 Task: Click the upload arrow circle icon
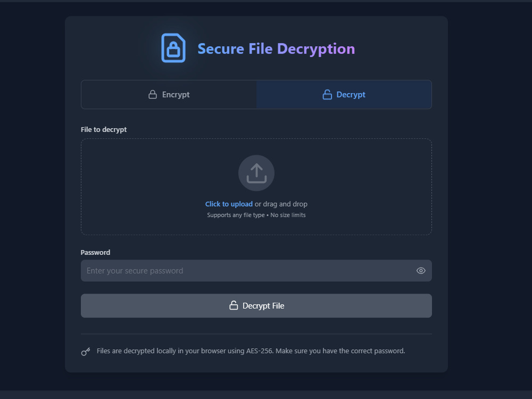(256, 173)
